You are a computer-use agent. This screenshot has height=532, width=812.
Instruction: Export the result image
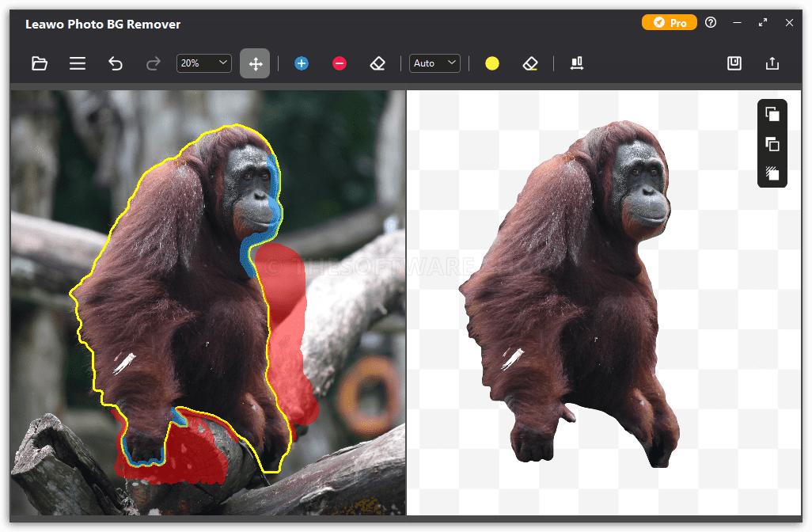[x=772, y=63]
